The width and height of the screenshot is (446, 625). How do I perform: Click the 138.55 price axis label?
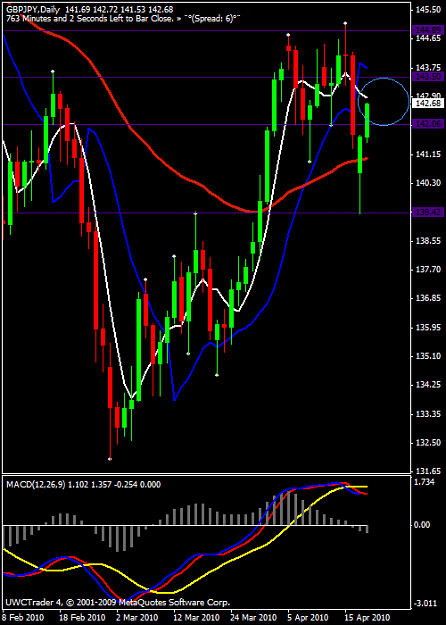(x=430, y=241)
